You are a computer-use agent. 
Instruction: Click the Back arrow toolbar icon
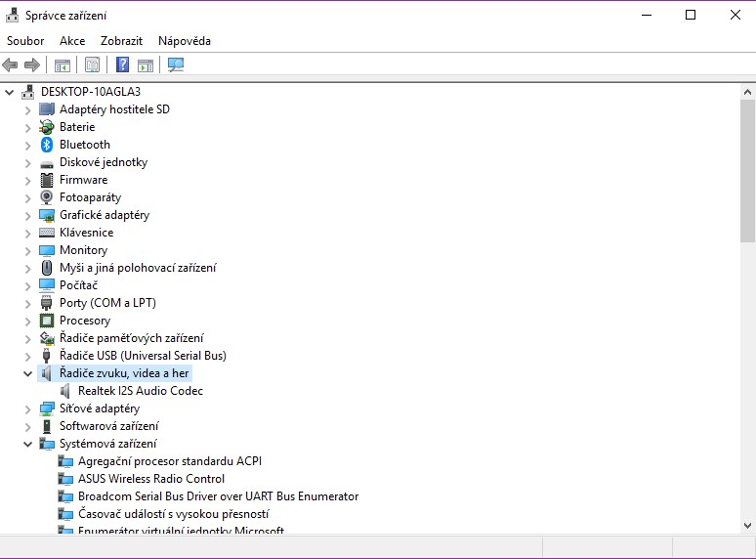click(x=10, y=64)
